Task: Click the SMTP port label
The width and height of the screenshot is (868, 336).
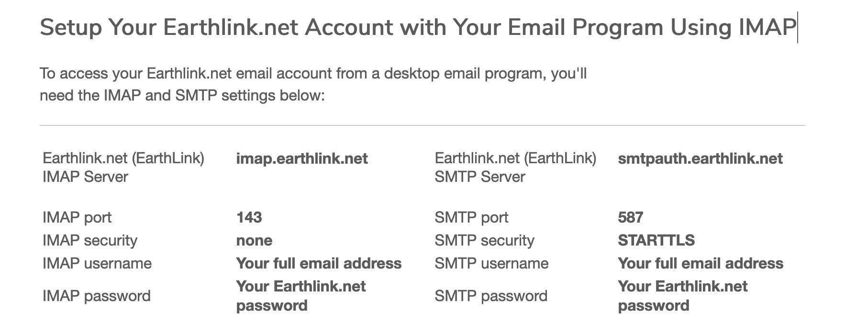Action: (x=471, y=217)
